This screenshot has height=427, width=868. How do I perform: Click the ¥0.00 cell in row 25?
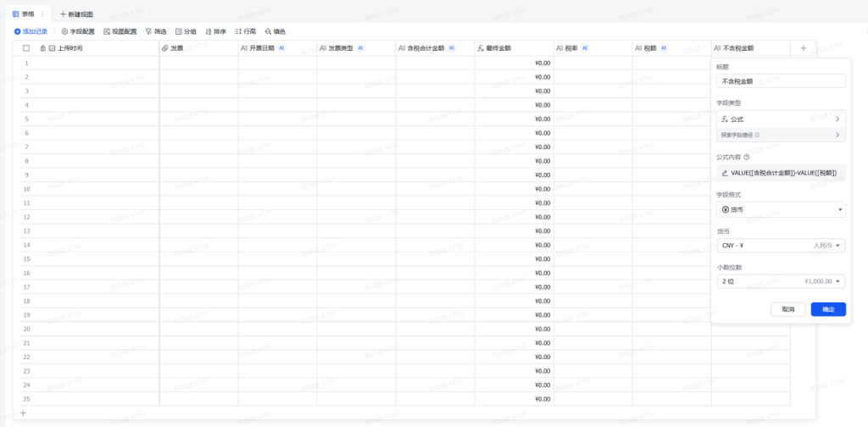click(x=515, y=399)
